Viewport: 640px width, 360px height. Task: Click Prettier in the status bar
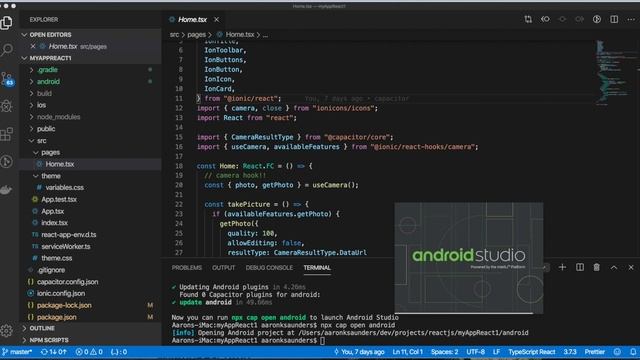[595, 352]
